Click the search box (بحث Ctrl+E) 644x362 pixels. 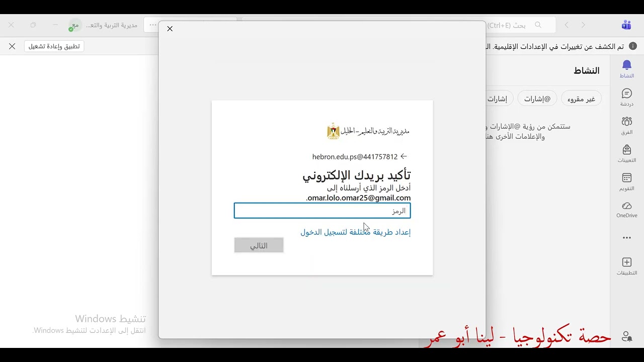coord(521,25)
